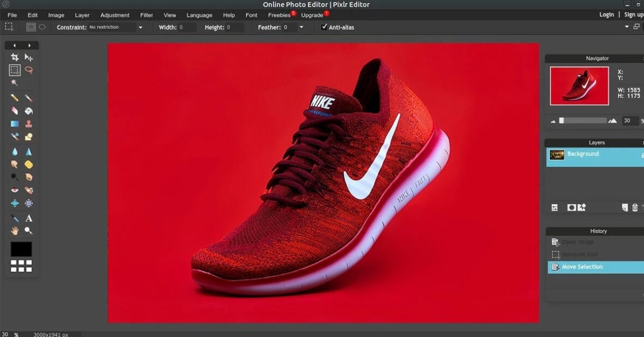The height and width of the screenshot is (337, 644).
Task: Select the Paint Bucket tool
Action: pyautogui.click(x=28, y=111)
